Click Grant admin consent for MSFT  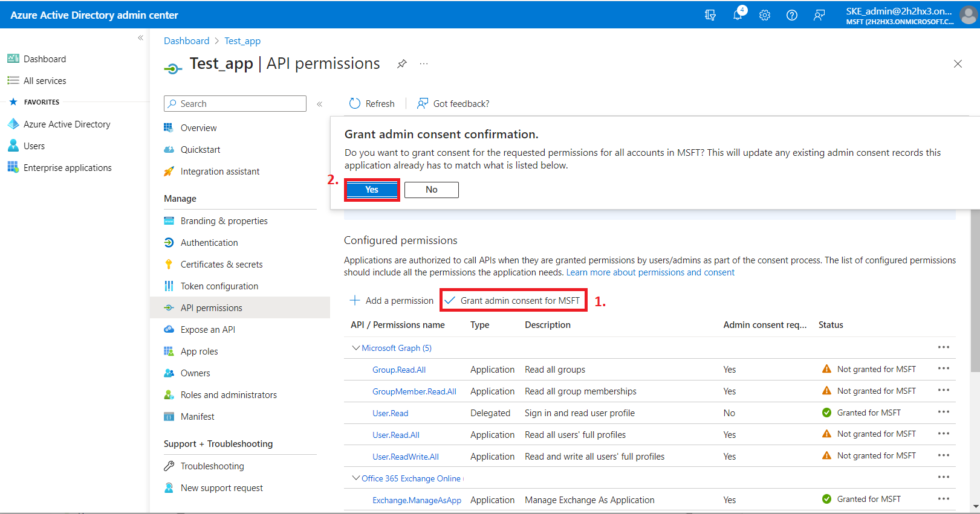[x=513, y=301]
